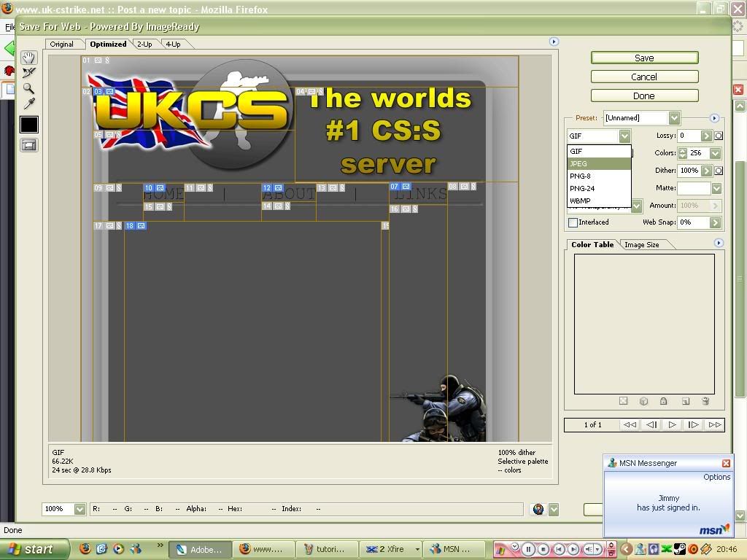
Task: Switch to the 2-Up tab
Action: click(x=144, y=44)
